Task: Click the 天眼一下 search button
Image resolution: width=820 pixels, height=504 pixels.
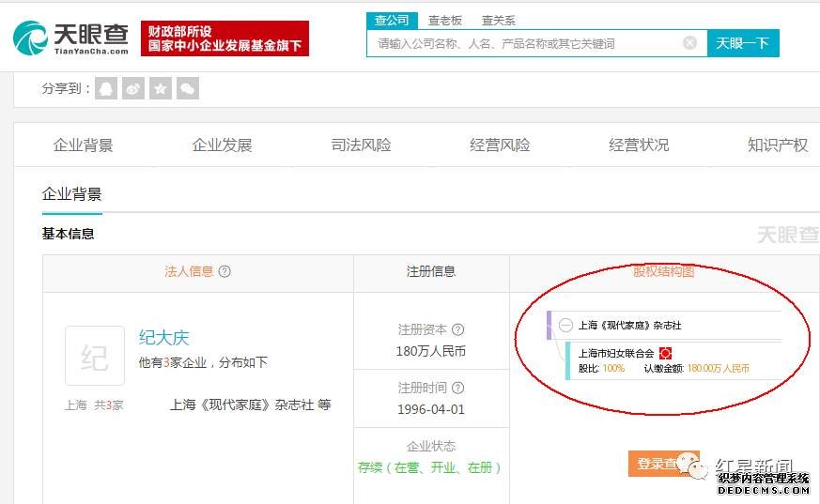Action: click(743, 43)
